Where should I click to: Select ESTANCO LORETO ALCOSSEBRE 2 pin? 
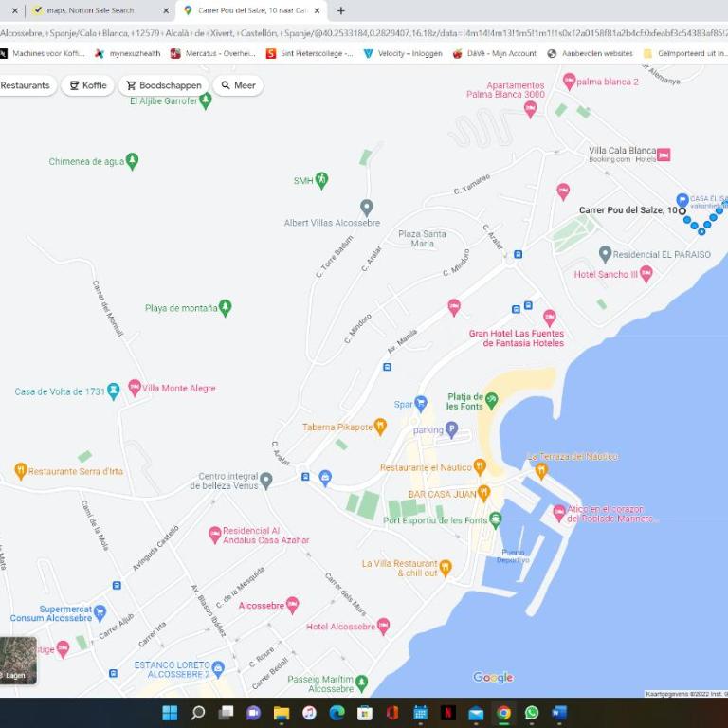click(218, 669)
